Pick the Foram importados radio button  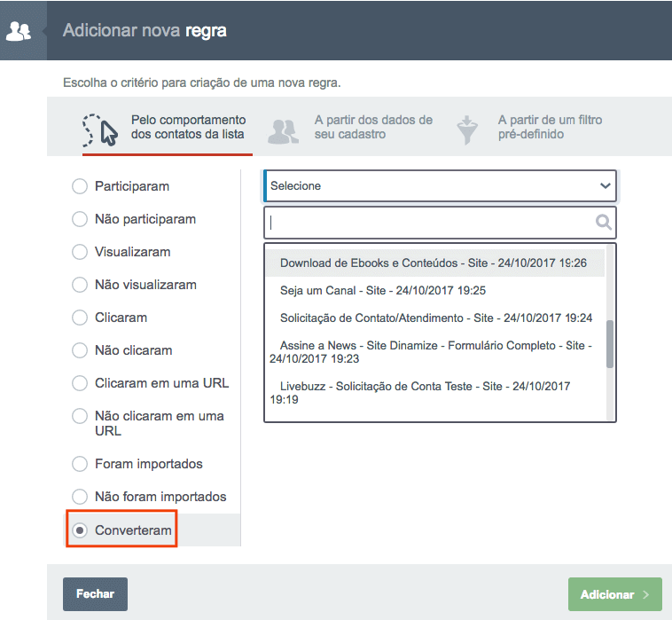(x=80, y=464)
